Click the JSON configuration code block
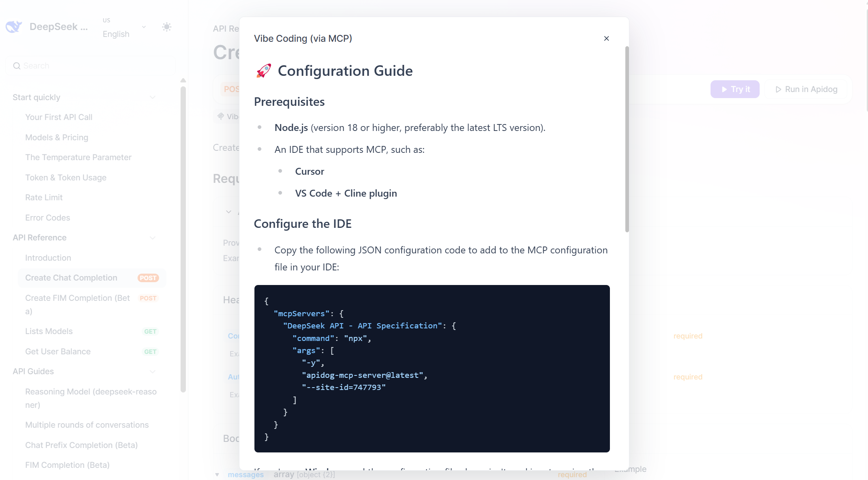The image size is (868, 480). pyautogui.click(x=432, y=369)
